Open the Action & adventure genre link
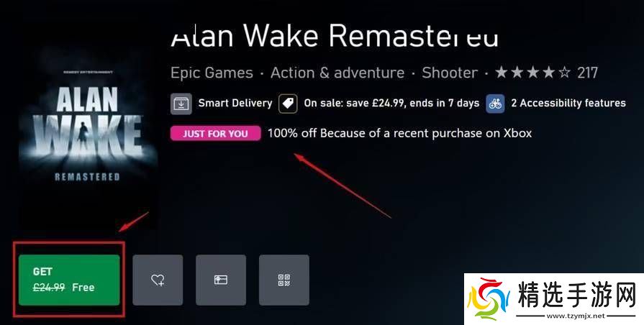This screenshot has width=644, height=325. pyautogui.click(x=337, y=73)
